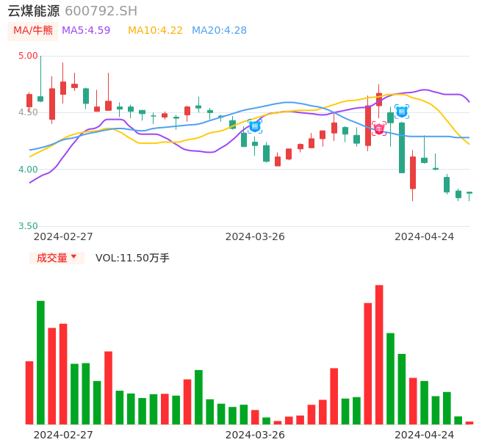This screenshot has width=504, height=445.
Task: Select the 2024-03-26 date on price axis
Action: (x=255, y=236)
